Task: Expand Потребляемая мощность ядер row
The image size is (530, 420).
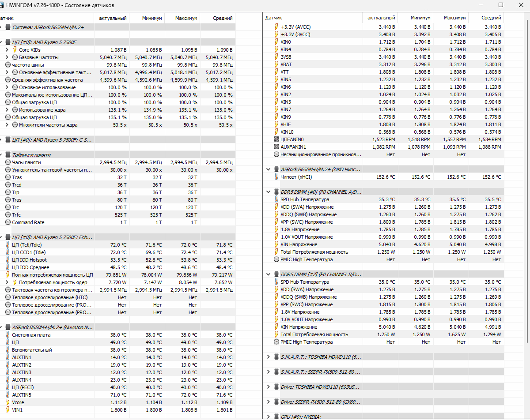Action: [x=7, y=282]
